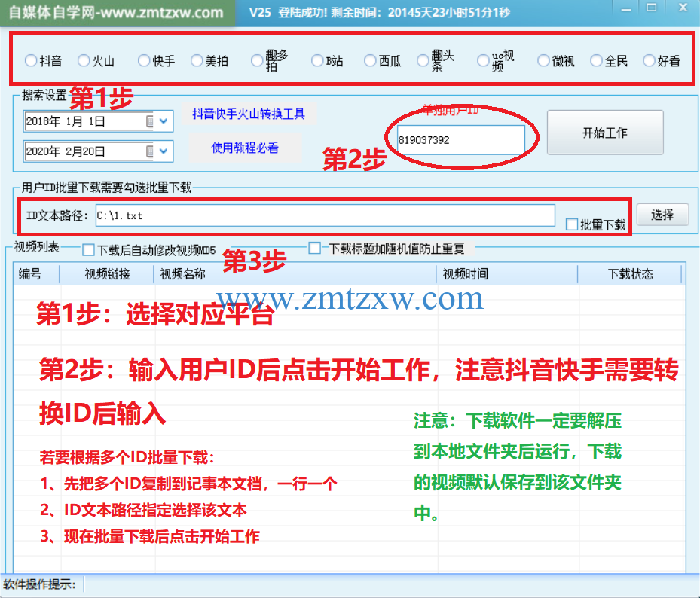Viewport: 700px width, 598px height.
Task: Click the user ID field containing 819037392
Action: tap(460, 139)
